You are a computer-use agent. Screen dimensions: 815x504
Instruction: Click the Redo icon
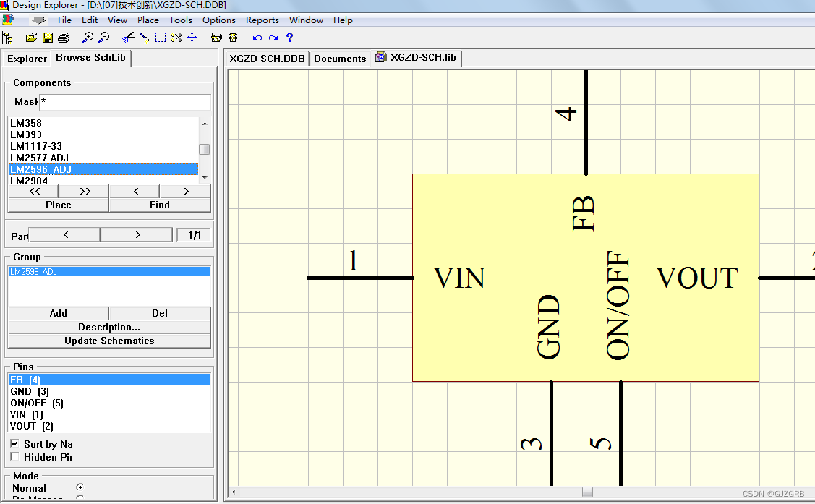click(273, 38)
